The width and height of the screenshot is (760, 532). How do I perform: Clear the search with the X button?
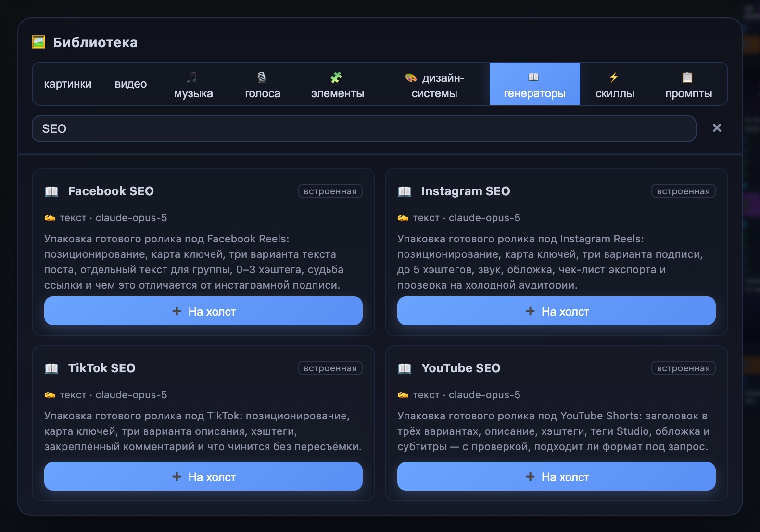click(717, 128)
